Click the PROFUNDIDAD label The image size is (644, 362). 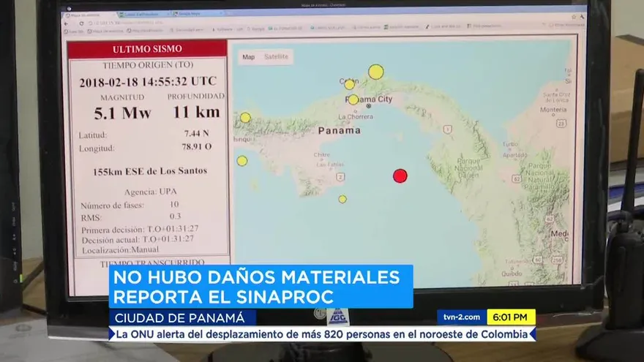196,96
